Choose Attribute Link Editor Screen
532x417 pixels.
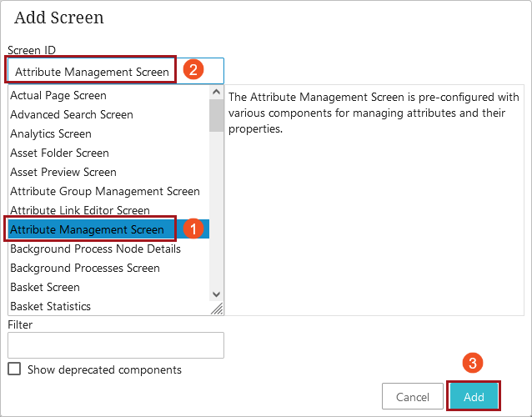click(x=108, y=210)
